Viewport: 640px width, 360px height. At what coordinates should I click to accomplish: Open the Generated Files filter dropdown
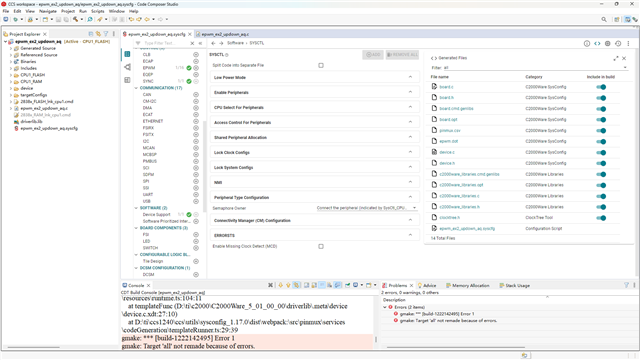(x=536, y=68)
